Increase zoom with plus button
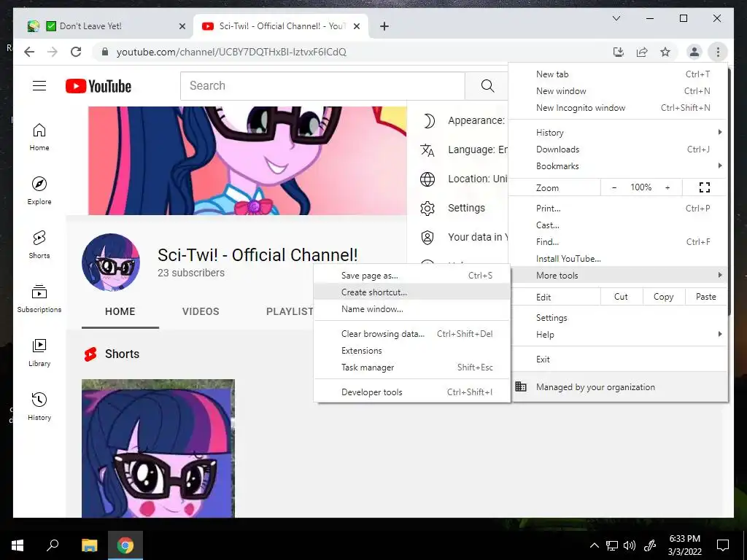The image size is (747, 560). [667, 187]
